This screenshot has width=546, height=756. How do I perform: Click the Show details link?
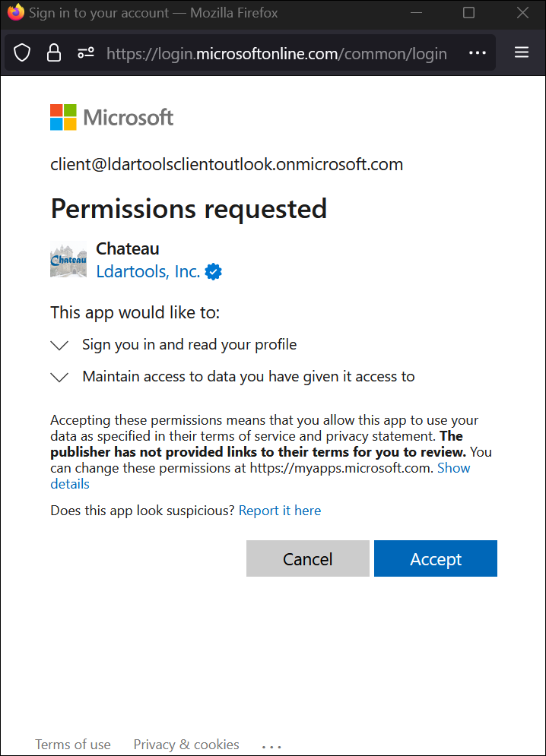pos(453,468)
